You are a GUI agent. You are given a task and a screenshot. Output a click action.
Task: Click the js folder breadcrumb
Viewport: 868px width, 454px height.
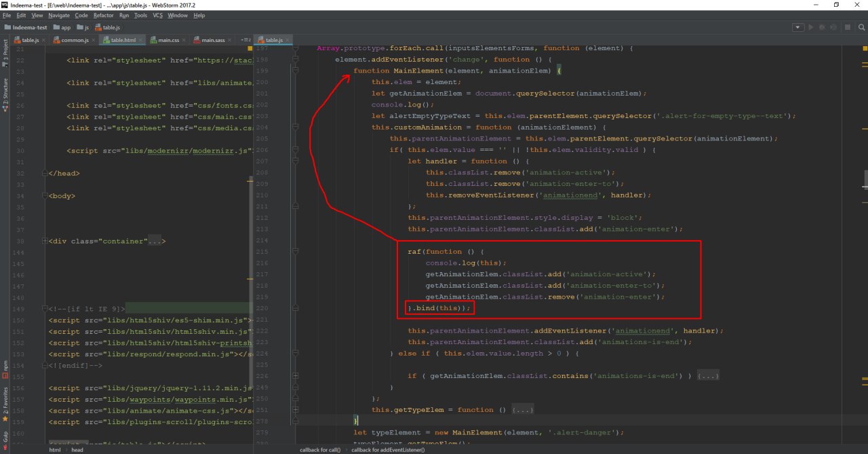(x=83, y=27)
